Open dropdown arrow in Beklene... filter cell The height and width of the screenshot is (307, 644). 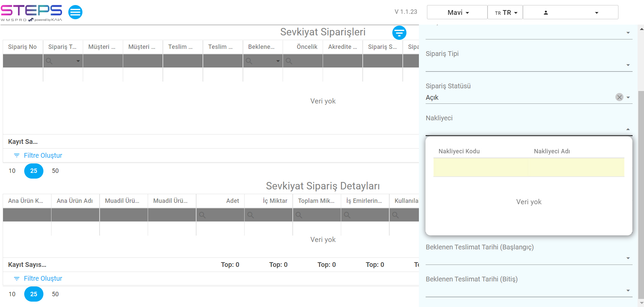coord(278,61)
